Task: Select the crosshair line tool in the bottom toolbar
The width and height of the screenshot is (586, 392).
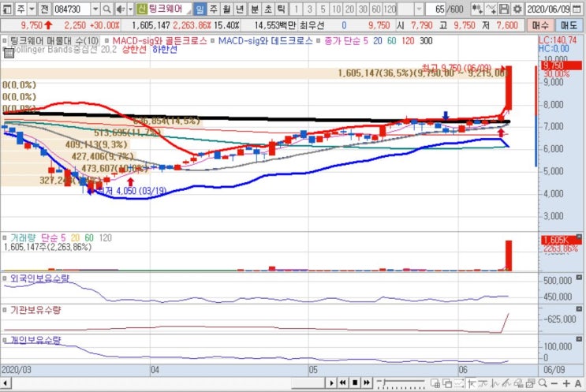Action: coord(472,383)
